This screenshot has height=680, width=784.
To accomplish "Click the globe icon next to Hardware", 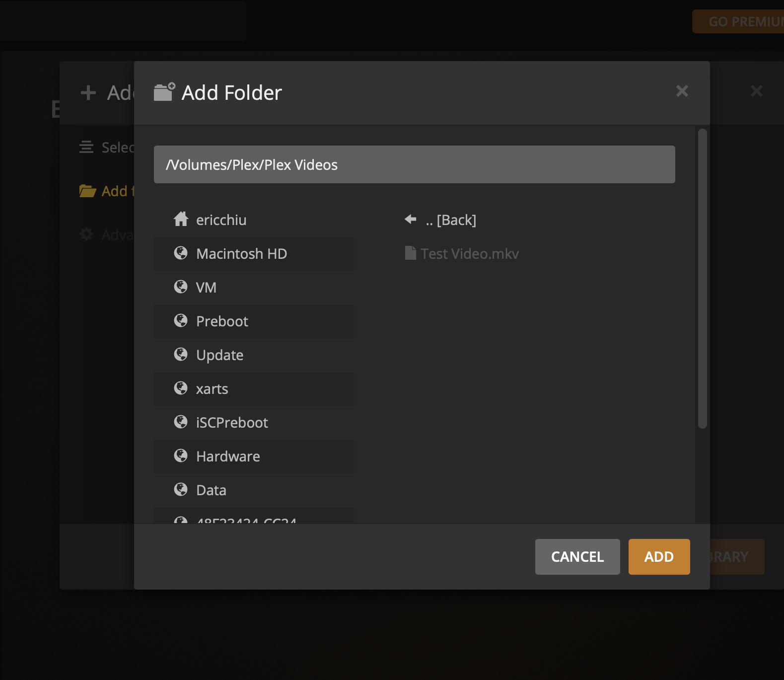I will 181,456.
